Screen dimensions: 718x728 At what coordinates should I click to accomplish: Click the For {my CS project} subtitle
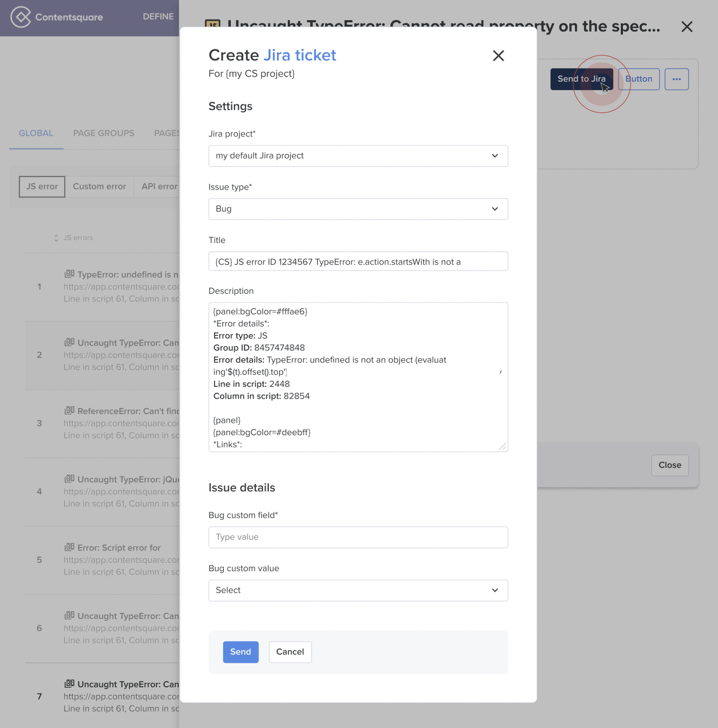(251, 74)
